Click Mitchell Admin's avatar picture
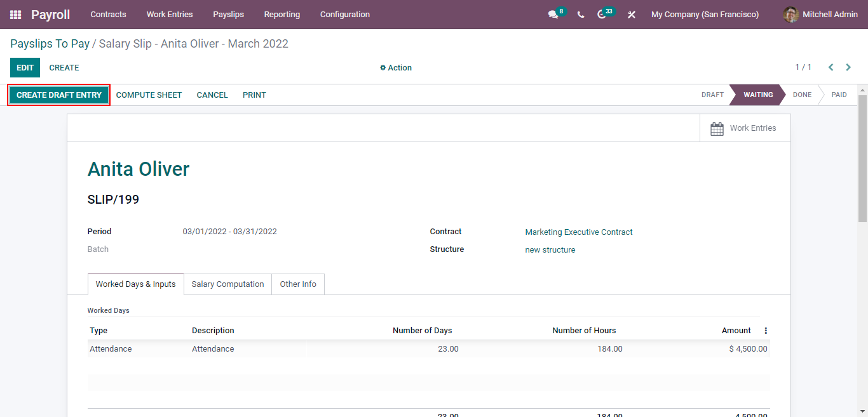 pos(791,15)
